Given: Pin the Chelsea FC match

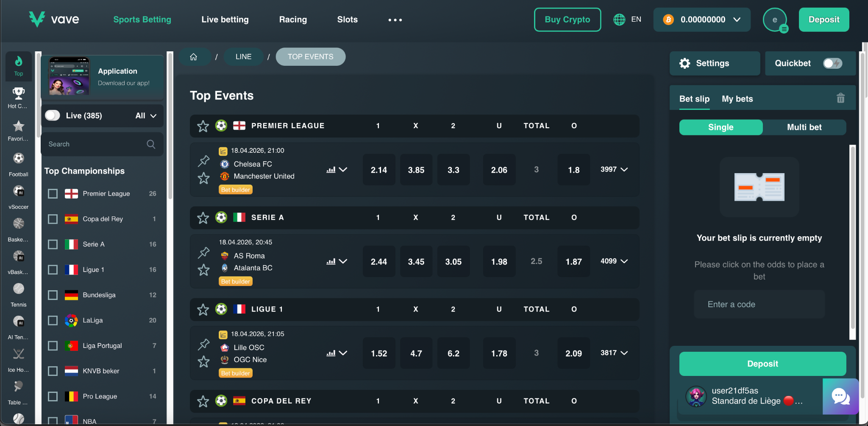Looking at the screenshot, I should 203,161.
